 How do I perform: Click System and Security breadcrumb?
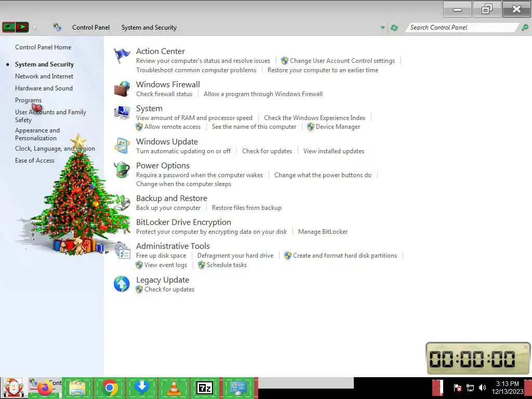tap(149, 28)
